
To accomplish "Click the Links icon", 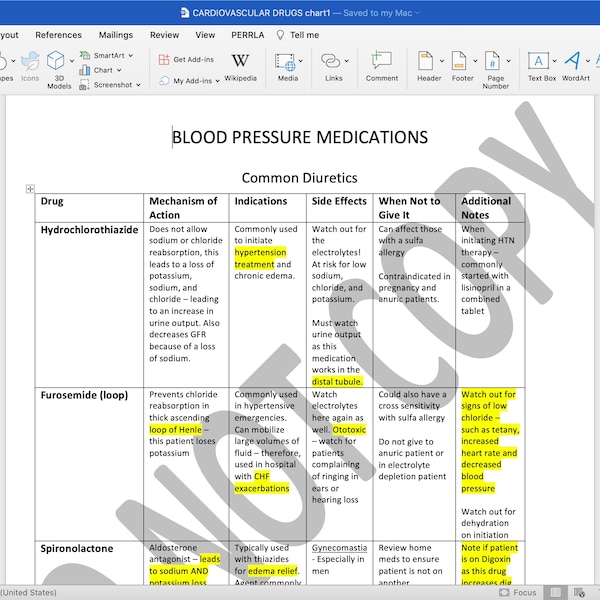I will pos(331,61).
